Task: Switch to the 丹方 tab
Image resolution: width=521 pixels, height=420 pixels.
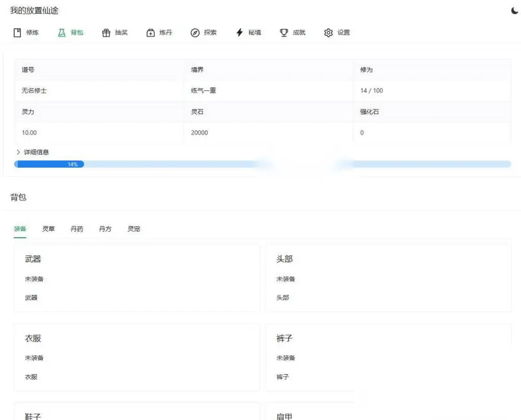Action: click(x=105, y=229)
